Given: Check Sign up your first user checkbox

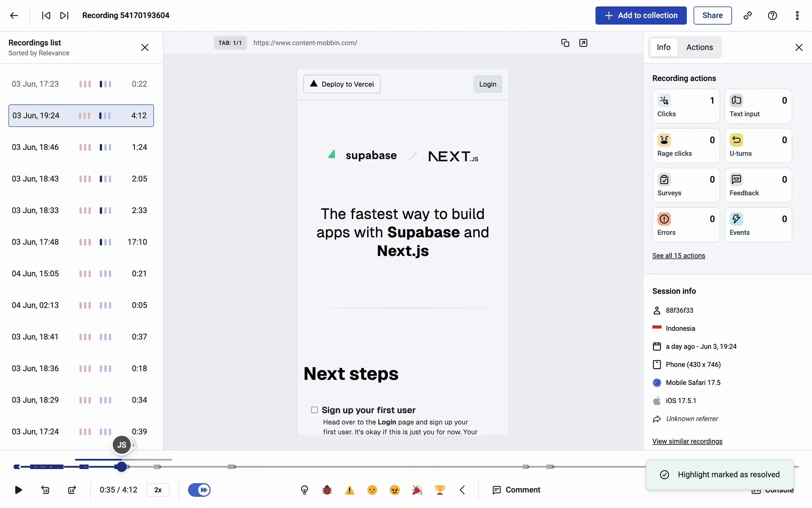Looking at the screenshot, I should tap(314, 410).
